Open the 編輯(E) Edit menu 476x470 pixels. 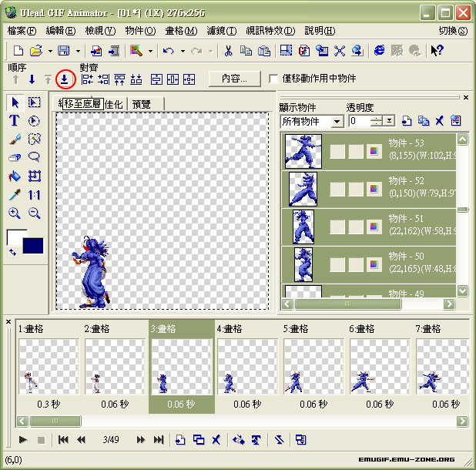60,31
